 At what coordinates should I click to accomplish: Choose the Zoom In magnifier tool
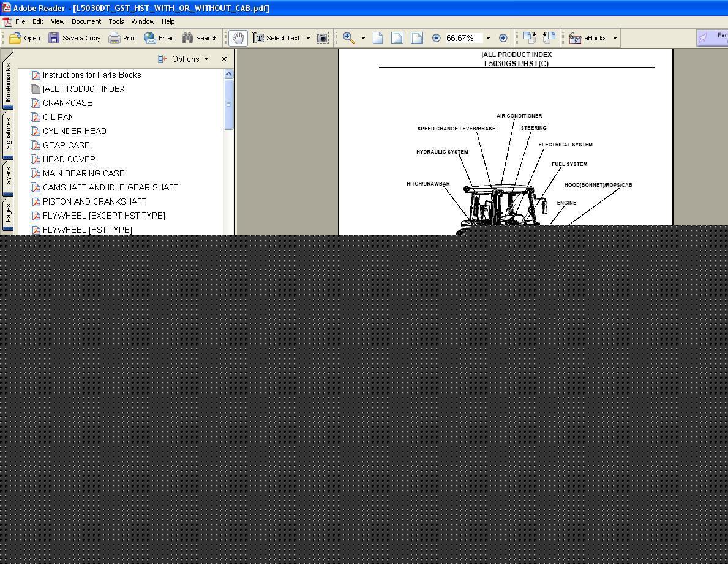[349, 38]
